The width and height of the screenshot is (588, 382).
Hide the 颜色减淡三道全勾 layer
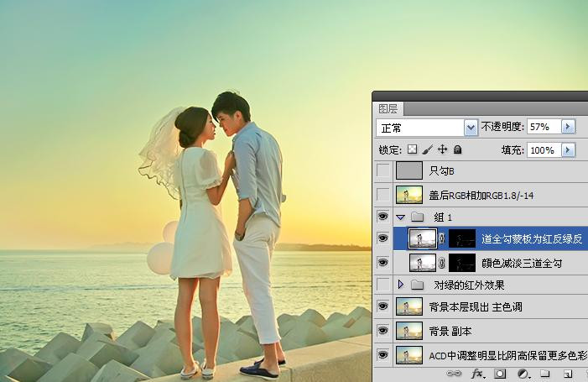[x=382, y=262]
